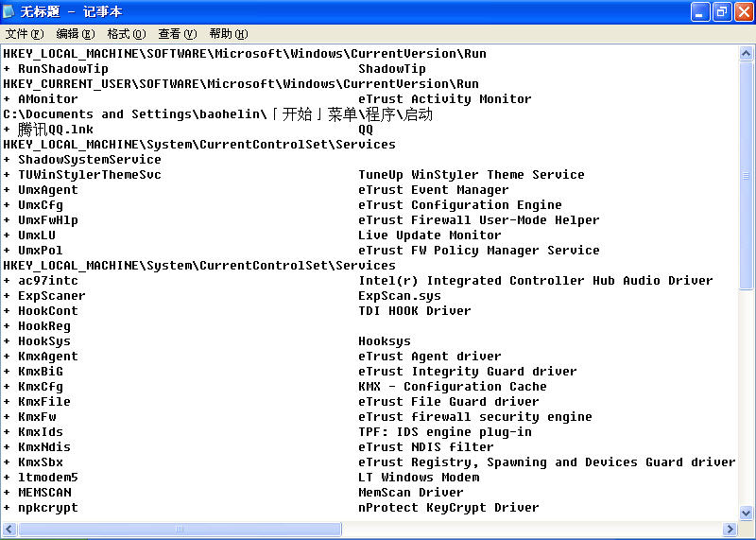Place cursor in "eTrust Activity Monitor" text
Viewport: 756px width, 540px height.
click(x=444, y=99)
